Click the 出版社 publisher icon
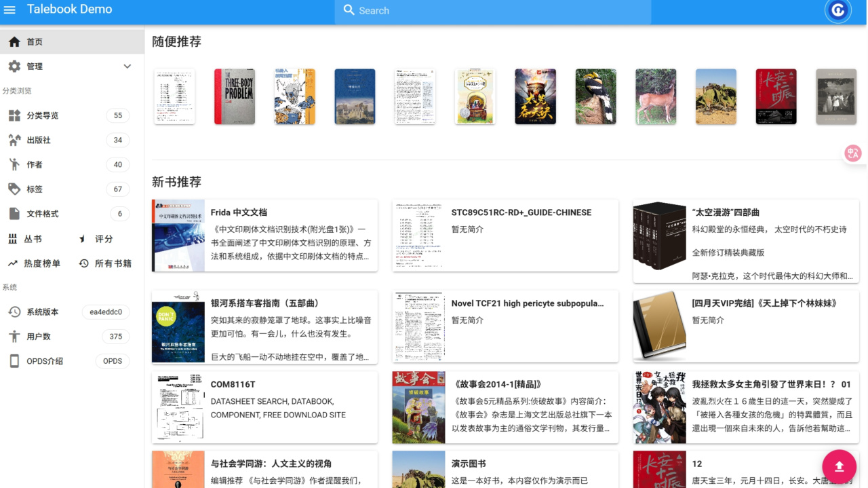The height and width of the screenshot is (488, 868). [x=14, y=140]
